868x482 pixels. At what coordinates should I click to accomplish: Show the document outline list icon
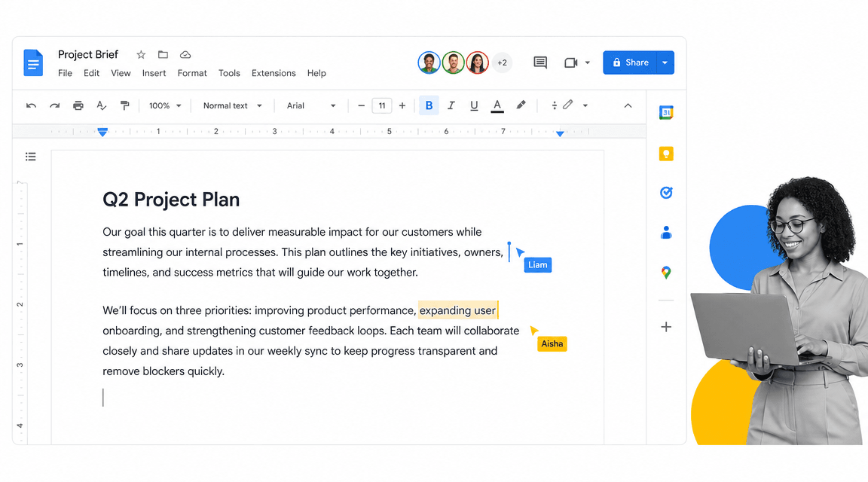30,157
